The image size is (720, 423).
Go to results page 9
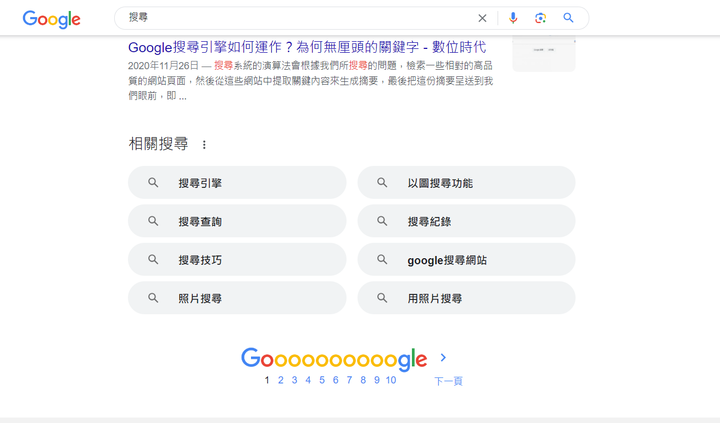pyautogui.click(x=377, y=380)
